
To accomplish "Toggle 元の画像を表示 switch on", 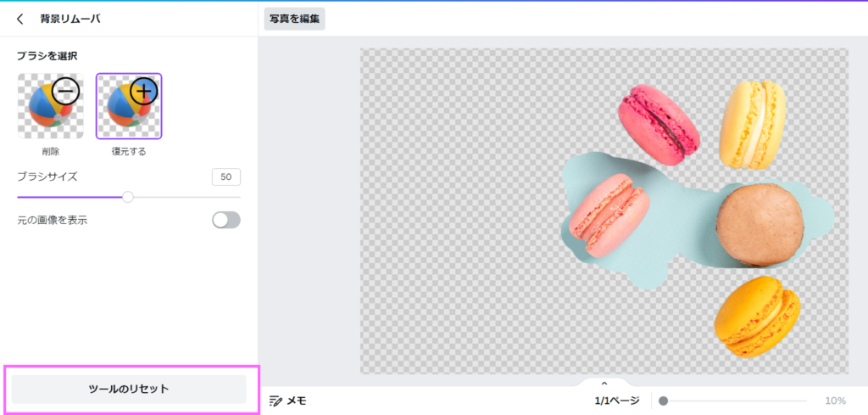I will pyautogui.click(x=226, y=221).
